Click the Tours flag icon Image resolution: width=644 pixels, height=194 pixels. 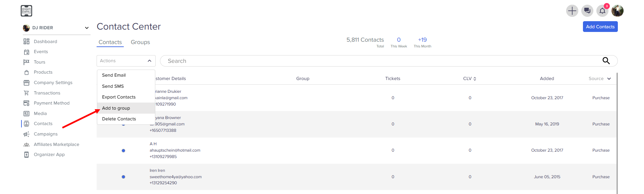tap(26, 62)
